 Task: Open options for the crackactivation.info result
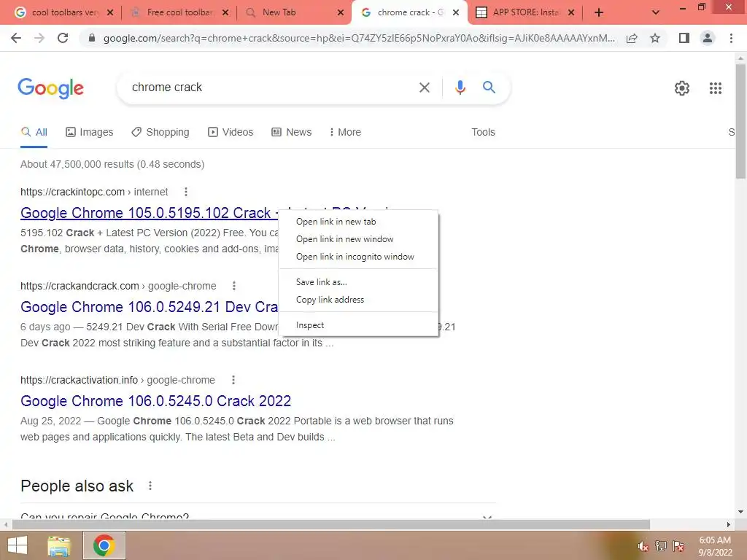tap(233, 380)
